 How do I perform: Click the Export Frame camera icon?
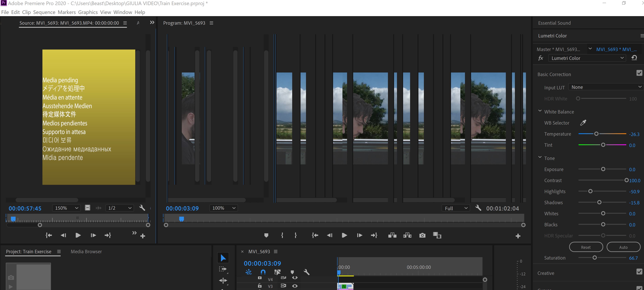click(x=422, y=235)
